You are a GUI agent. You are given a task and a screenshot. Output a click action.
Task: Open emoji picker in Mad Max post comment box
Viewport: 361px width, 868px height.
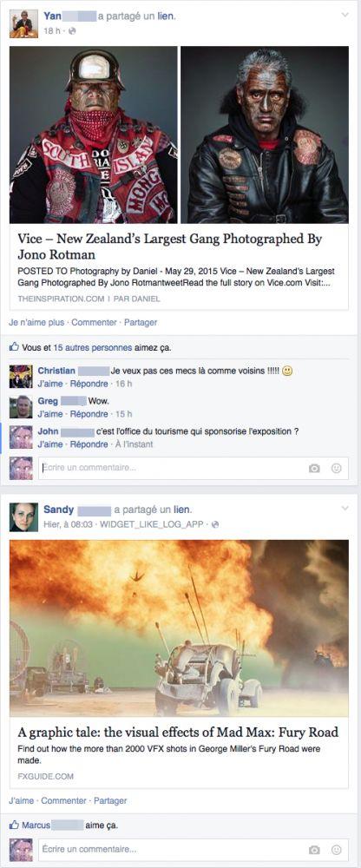[x=336, y=849]
